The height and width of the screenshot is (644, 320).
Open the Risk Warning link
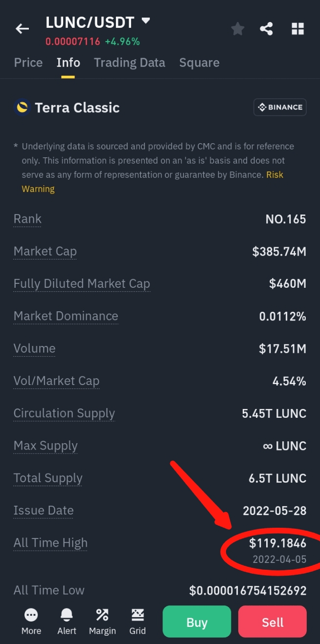click(x=153, y=182)
